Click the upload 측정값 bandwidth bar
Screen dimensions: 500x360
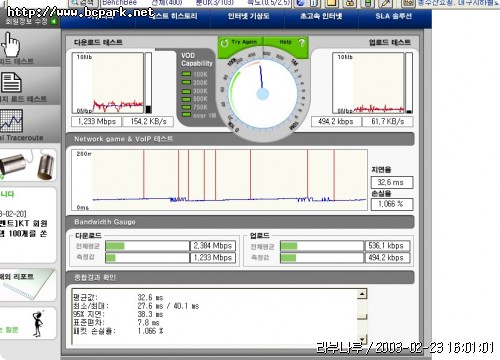point(322,258)
